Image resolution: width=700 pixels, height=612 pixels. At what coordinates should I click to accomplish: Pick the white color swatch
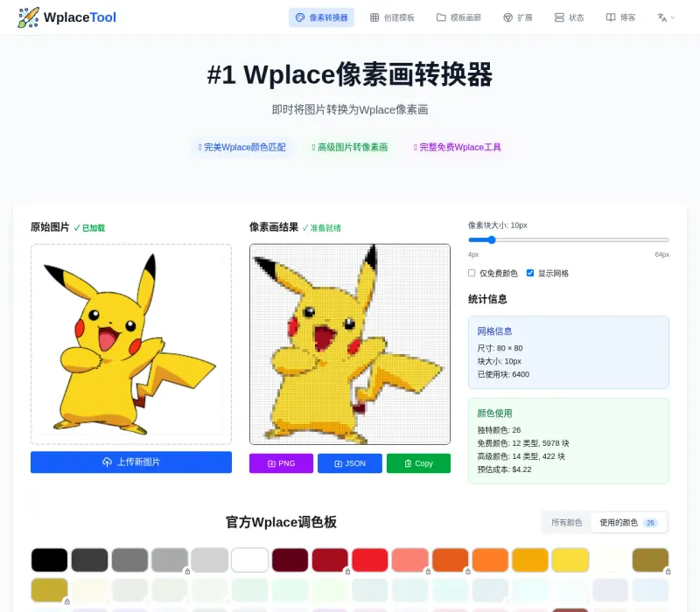(x=250, y=560)
